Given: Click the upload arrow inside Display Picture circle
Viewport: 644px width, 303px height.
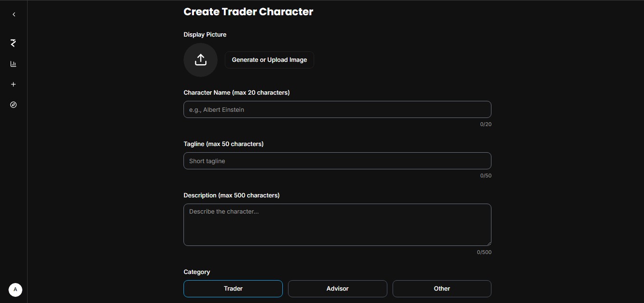Looking at the screenshot, I should point(200,60).
